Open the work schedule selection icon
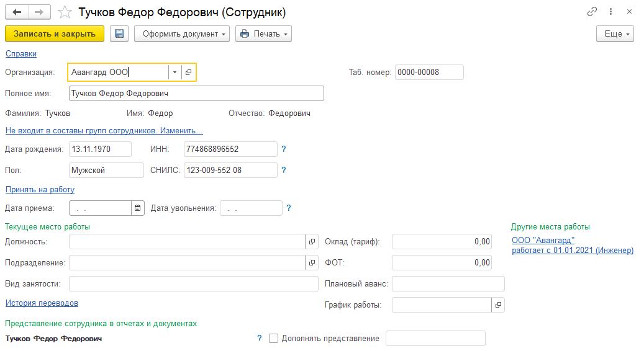 (498, 305)
